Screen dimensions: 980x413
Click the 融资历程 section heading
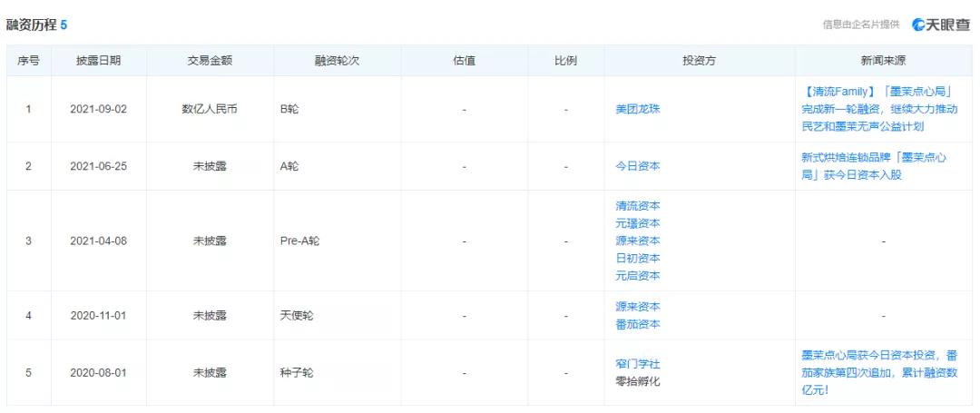pyautogui.click(x=37, y=25)
